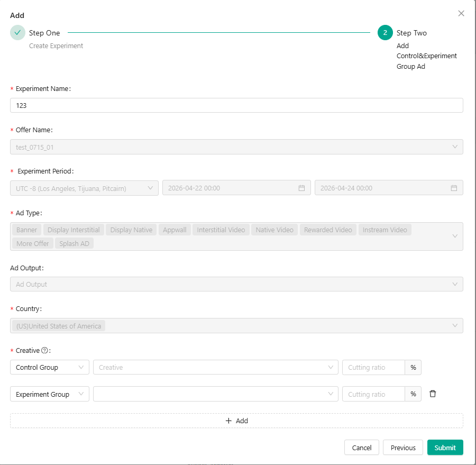476x465 pixels.
Task: Click Add Control&Experiment Group Ad description
Action: [426, 56]
